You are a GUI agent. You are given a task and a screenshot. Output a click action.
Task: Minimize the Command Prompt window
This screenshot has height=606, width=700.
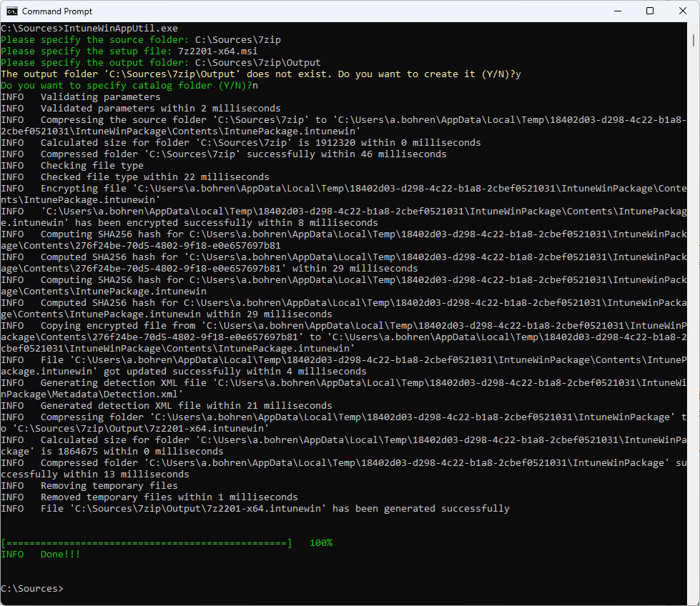tap(618, 11)
